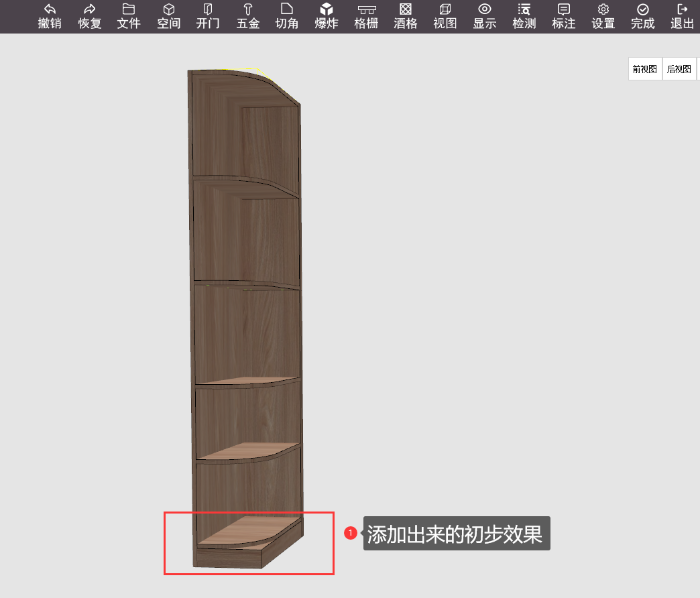Click 完成 (finish) checkmark

point(642,17)
